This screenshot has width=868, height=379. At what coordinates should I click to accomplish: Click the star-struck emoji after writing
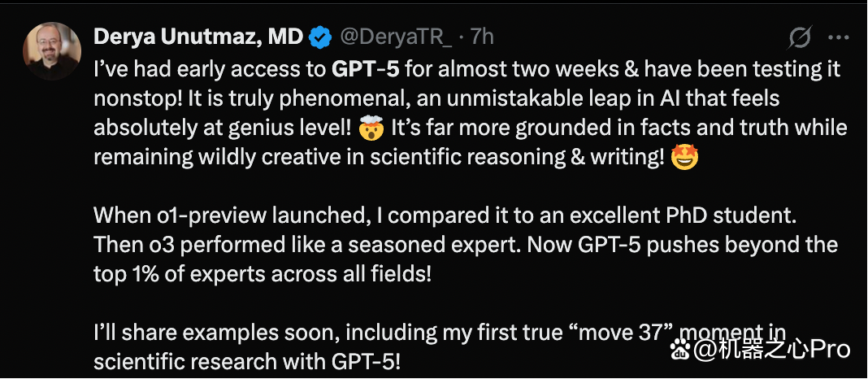684,158
